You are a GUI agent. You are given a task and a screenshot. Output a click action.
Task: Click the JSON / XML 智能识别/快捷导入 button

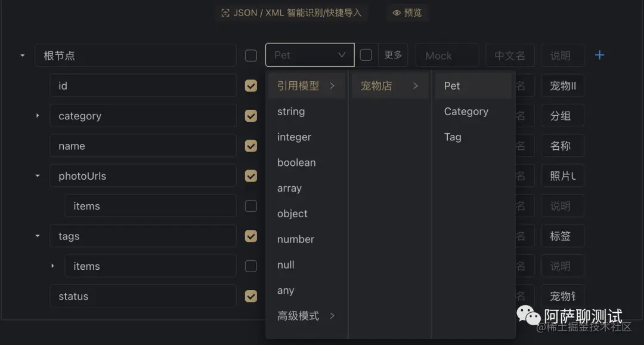292,13
